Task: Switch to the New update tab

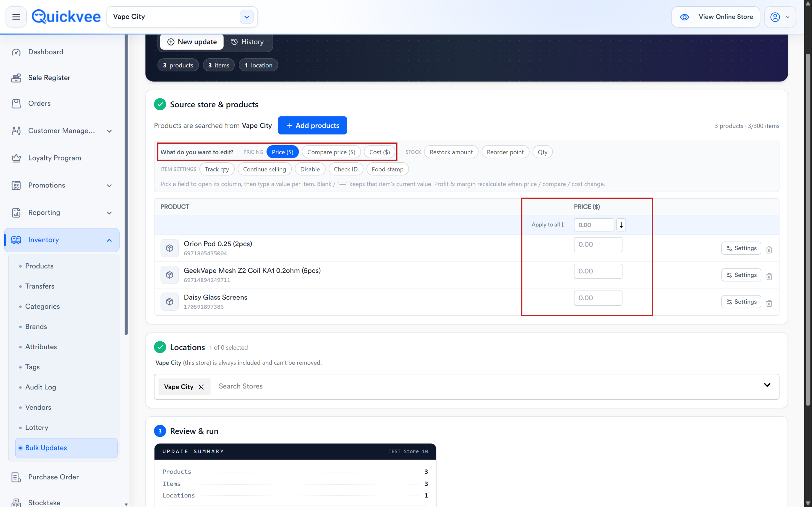Action: click(192, 42)
